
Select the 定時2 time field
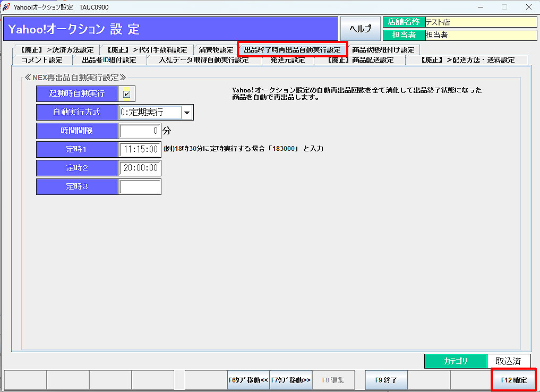140,168
